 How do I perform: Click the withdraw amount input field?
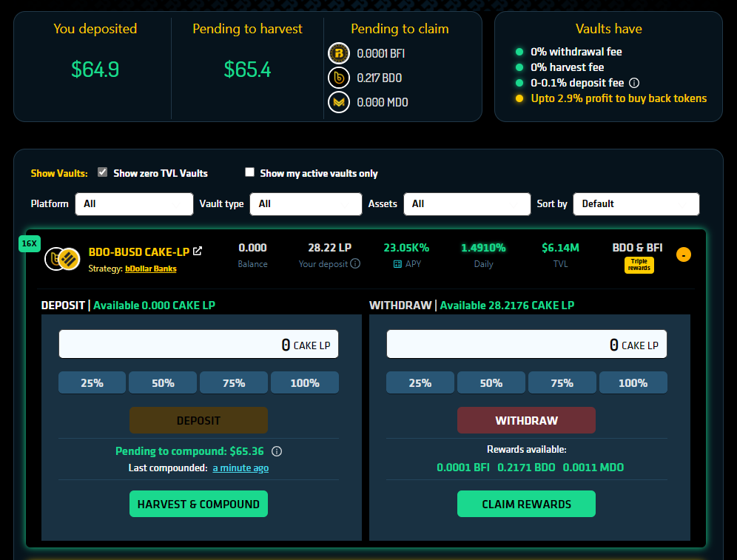click(526, 345)
